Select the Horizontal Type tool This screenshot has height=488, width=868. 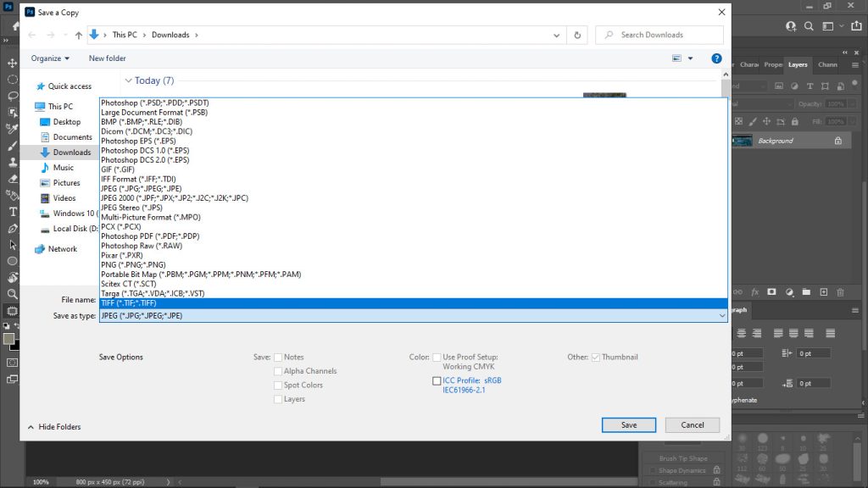13,212
